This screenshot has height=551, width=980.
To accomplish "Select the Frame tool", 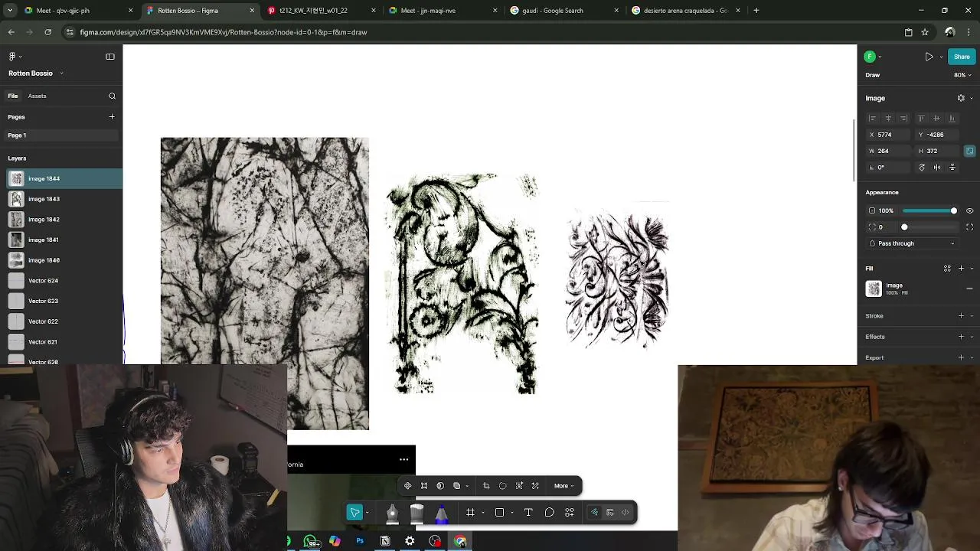I will (x=470, y=513).
